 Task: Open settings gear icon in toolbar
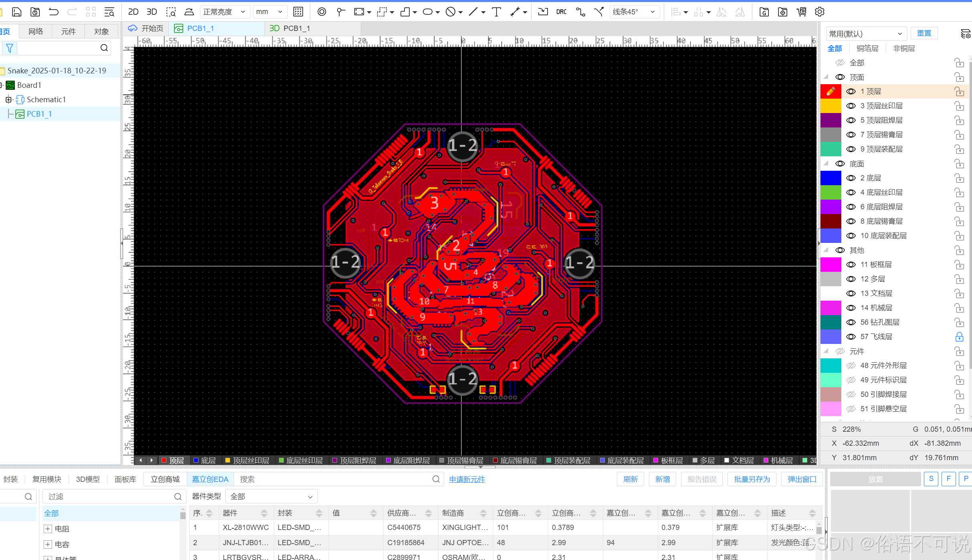pos(819,12)
